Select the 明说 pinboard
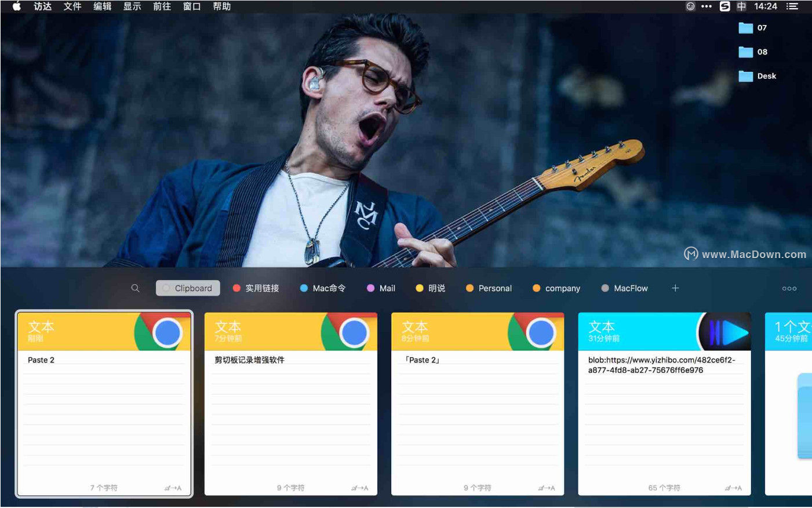The image size is (812, 508). click(x=430, y=288)
